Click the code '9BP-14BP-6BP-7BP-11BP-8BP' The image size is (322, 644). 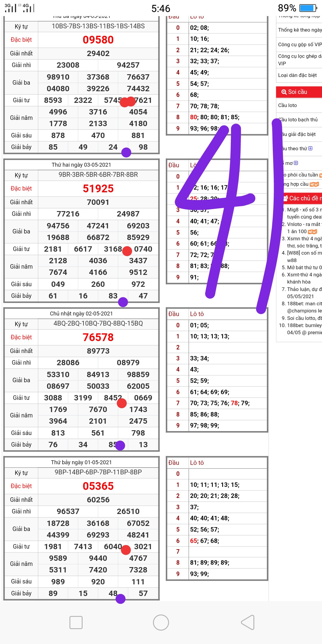click(x=98, y=472)
